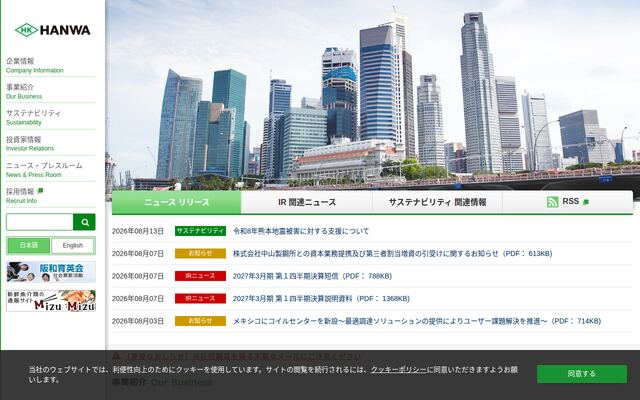Click the IRニュース tag on 決算説明資料 row
The height and width of the screenshot is (400, 640).
[200, 298]
